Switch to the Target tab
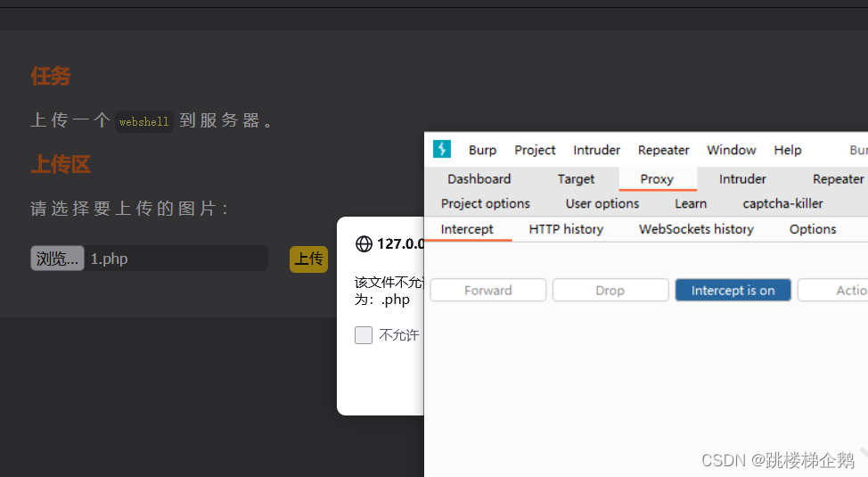Image resolution: width=868 pixels, height=477 pixels. coord(576,179)
